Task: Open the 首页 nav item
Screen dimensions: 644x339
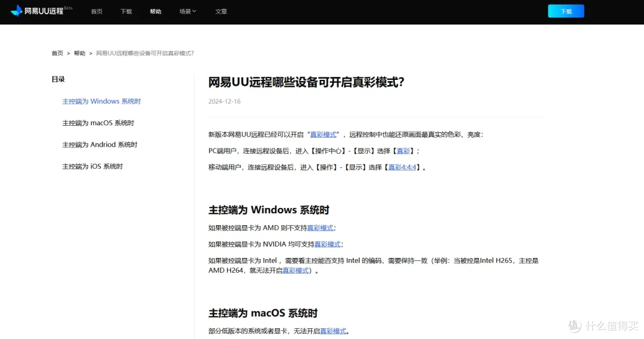Action: (97, 11)
